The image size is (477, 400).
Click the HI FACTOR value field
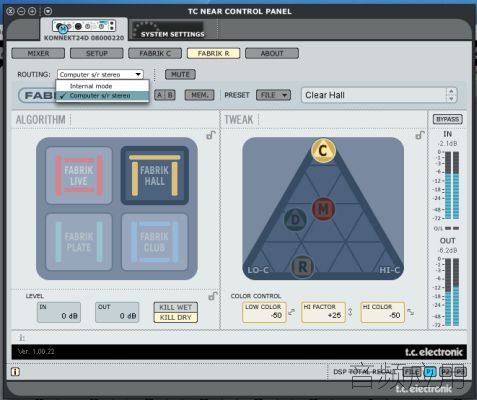[x=323, y=312]
